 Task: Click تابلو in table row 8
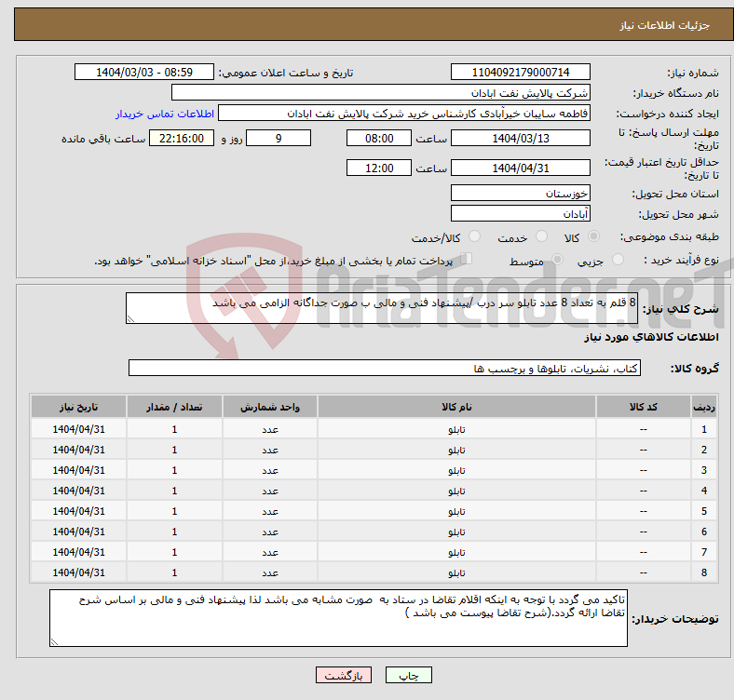[x=456, y=573]
